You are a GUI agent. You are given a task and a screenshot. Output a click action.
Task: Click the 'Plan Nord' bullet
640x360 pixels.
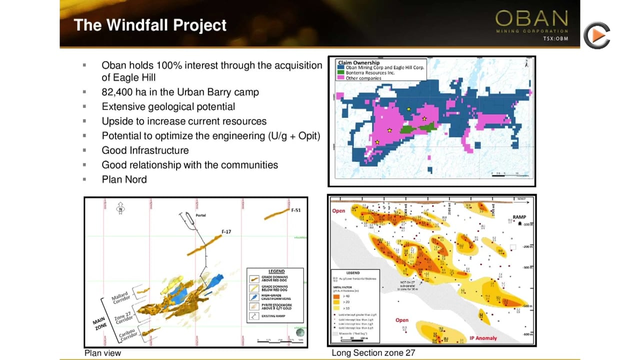pos(124,180)
